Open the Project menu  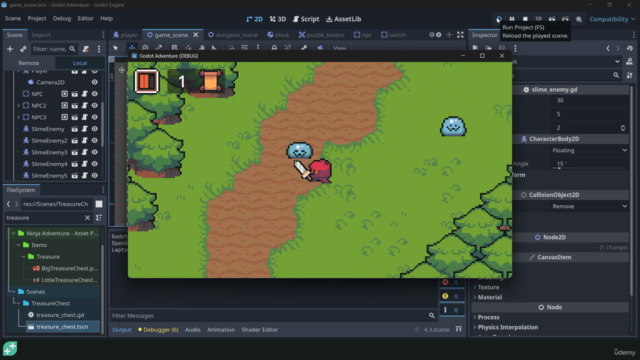click(37, 18)
